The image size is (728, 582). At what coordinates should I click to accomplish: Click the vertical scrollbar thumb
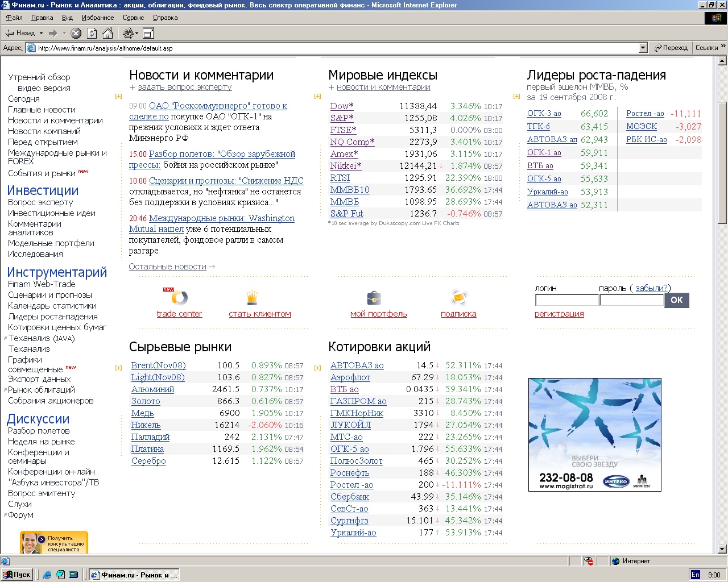point(722,163)
